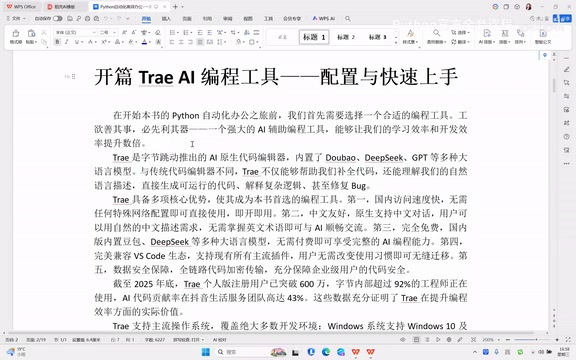
Task: Open the 200% zoom level dropdown
Action: click(x=491, y=340)
